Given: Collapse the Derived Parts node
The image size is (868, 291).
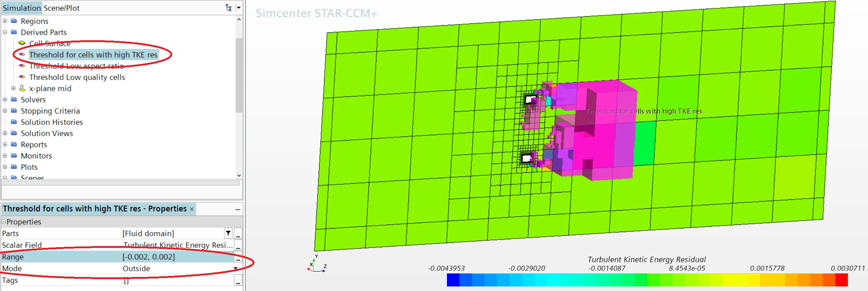Looking at the screenshot, I should (5, 32).
